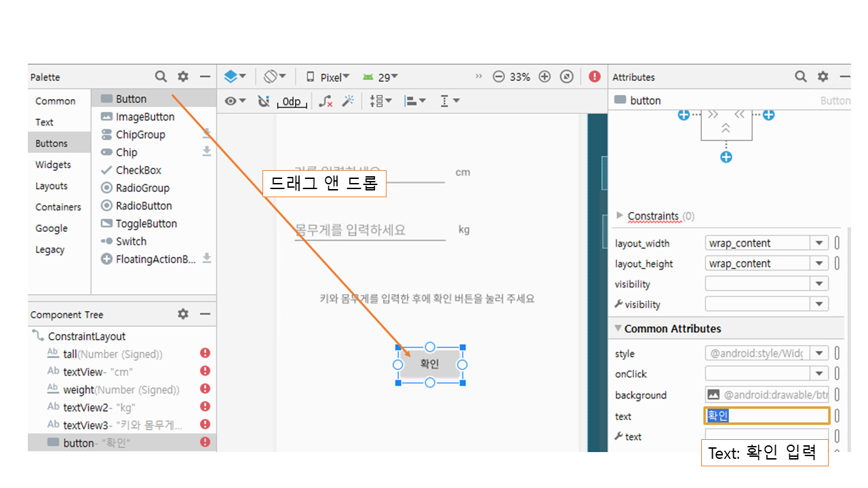The height and width of the screenshot is (488, 868).
Task: Select the 확인 button on canvas
Action: [430, 364]
